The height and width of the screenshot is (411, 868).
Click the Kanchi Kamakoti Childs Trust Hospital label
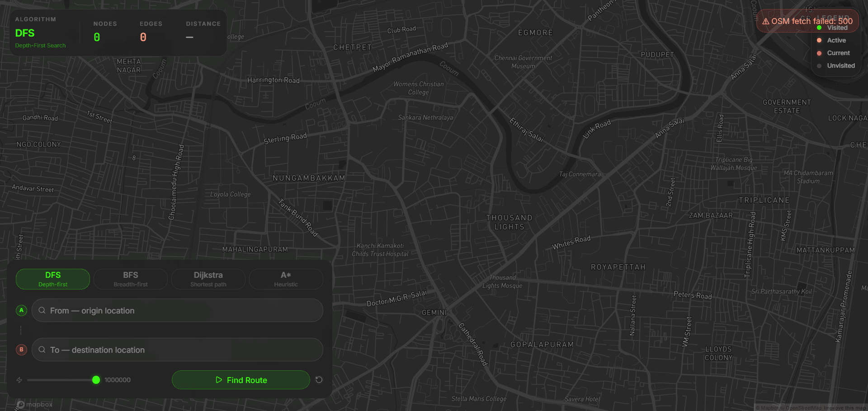click(x=380, y=250)
